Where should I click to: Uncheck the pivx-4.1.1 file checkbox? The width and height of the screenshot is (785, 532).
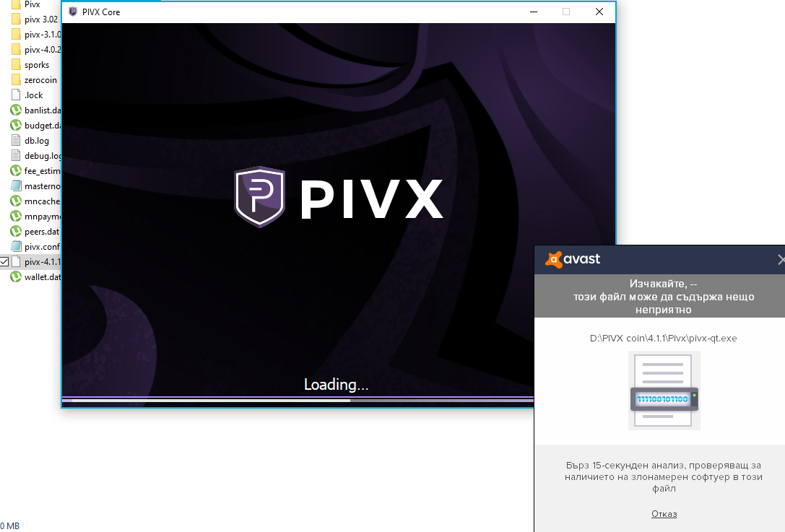coord(4,261)
